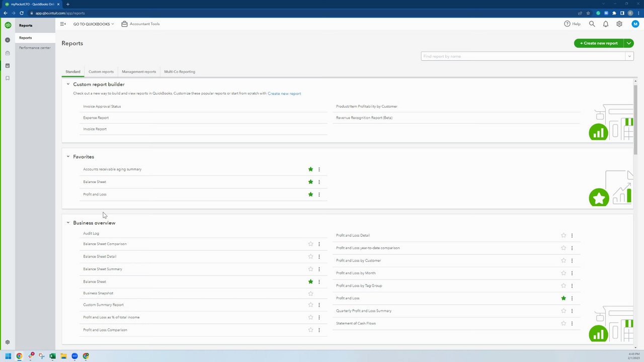Favorite Profit and Loss as % of total income
Screen dimensions: 644x362
pos(310,317)
